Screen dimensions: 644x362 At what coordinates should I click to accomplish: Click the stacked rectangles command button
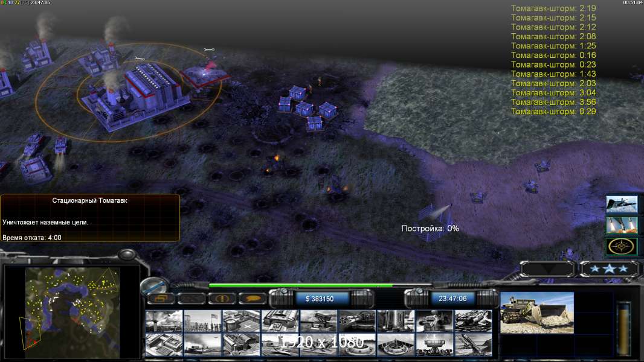click(x=161, y=298)
